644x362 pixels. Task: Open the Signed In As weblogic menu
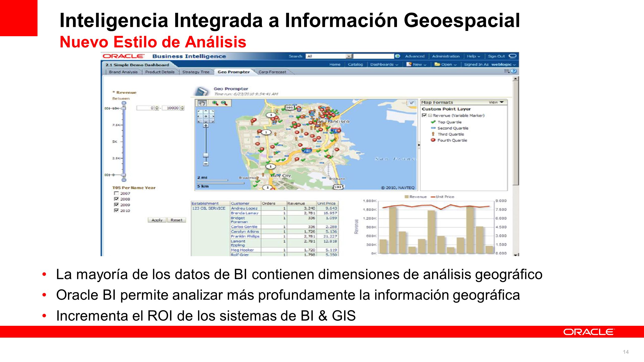(x=490, y=65)
